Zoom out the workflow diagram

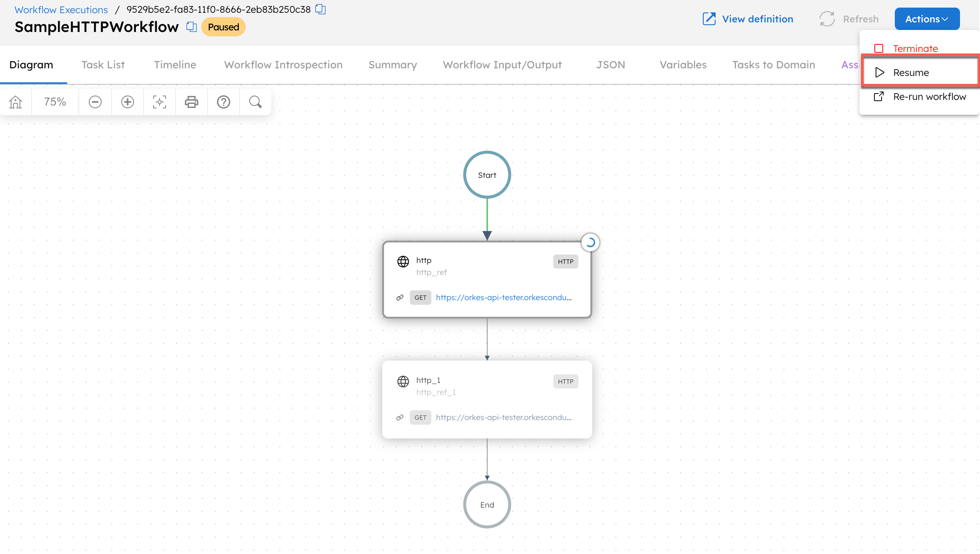[x=95, y=102]
